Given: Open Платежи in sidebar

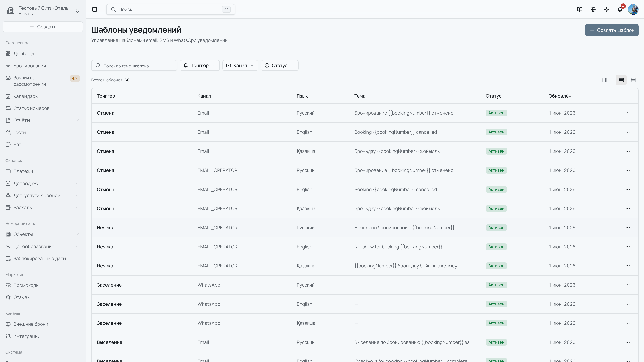Looking at the screenshot, I should (x=43, y=171).
